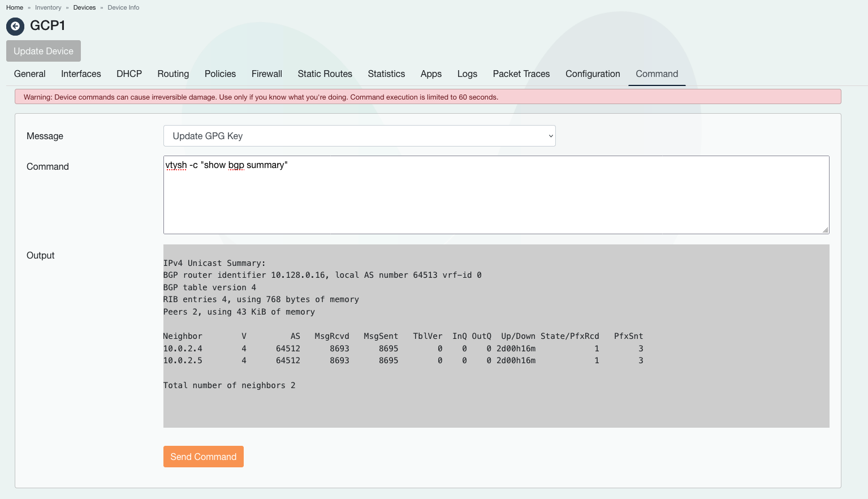Switch to the Configuration tab
The image size is (868, 499).
(x=593, y=74)
